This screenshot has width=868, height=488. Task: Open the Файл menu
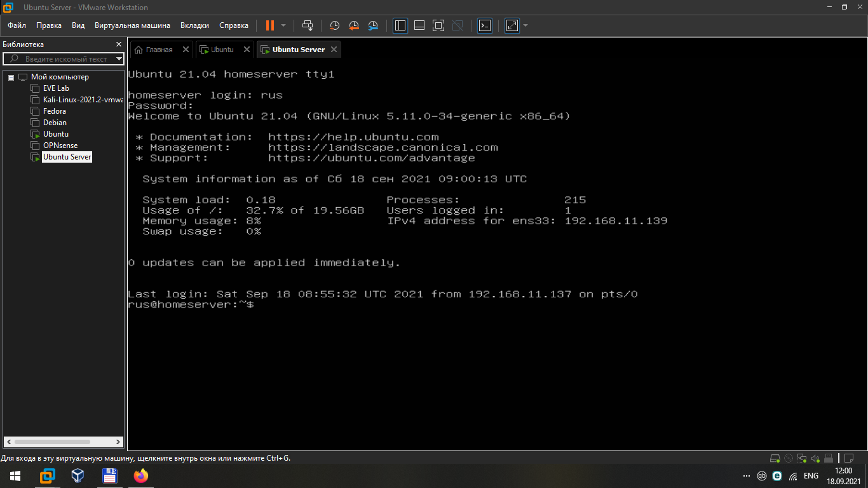tap(17, 25)
